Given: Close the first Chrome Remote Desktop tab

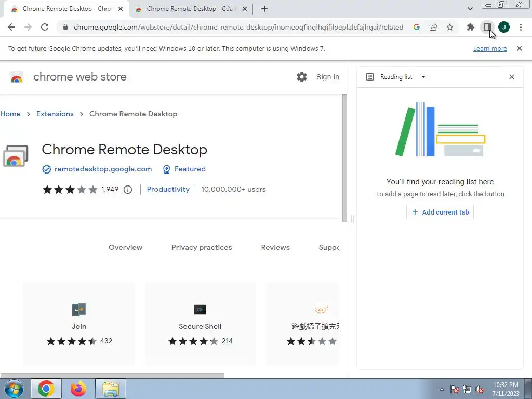Looking at the screenshot, I should tap(121, 9).
